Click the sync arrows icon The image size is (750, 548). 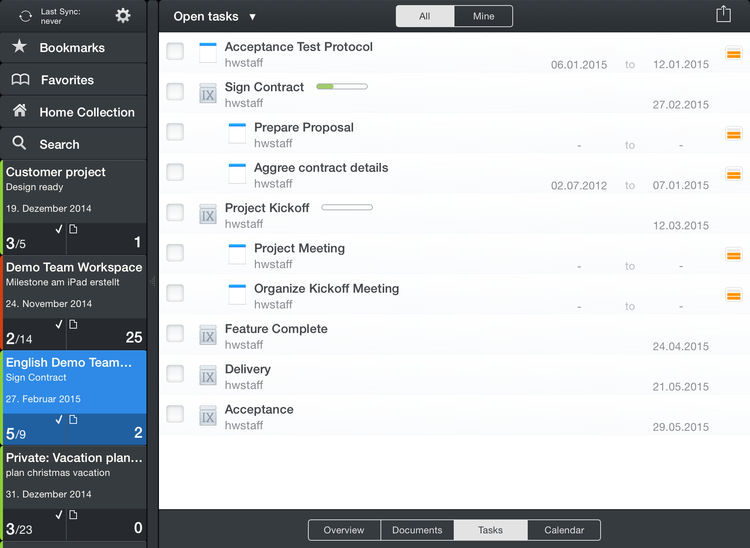pos(25,16)
